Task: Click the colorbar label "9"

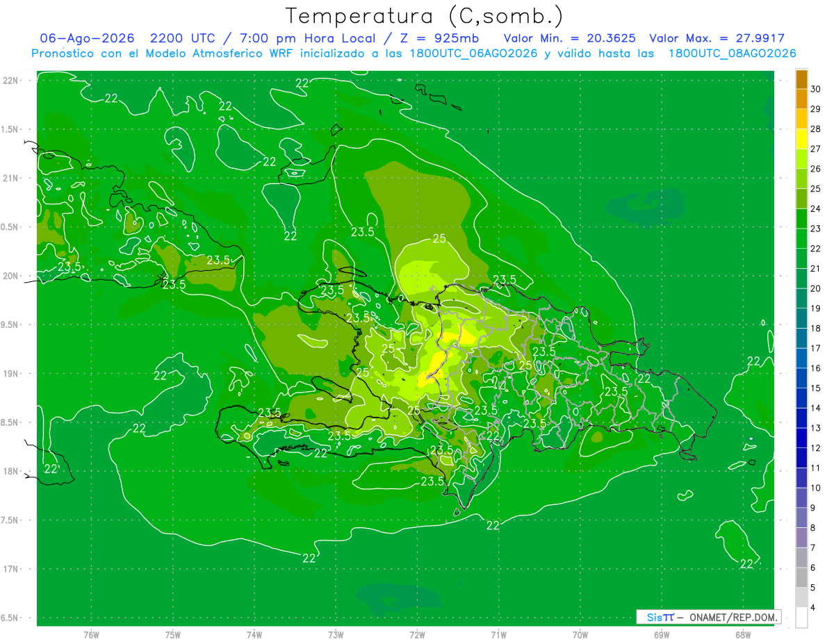Action: tap(813, 509)
